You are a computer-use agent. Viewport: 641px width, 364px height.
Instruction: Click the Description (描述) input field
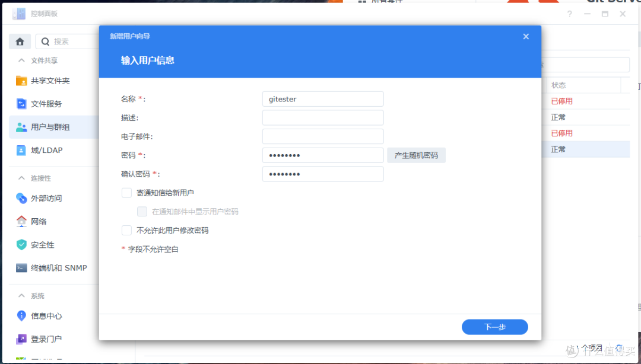[x=323, y=117]
